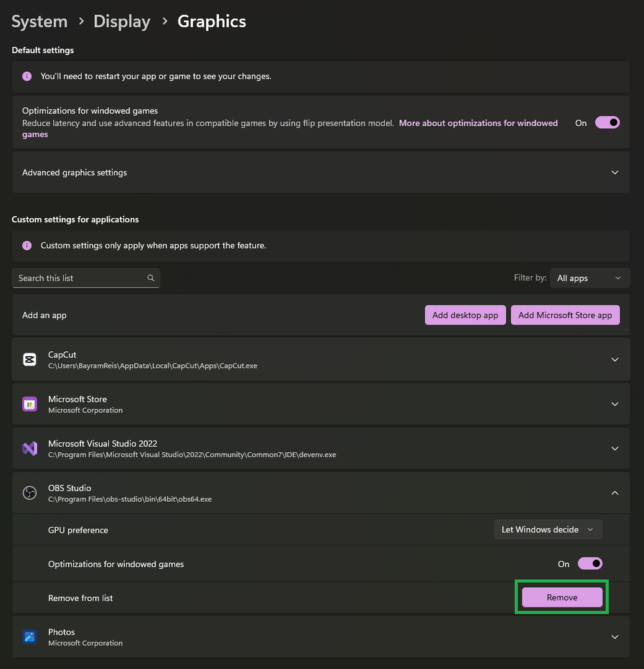Open the GPU preference dropdown
The height and width of the screenshot is (669, 644).
548,530
